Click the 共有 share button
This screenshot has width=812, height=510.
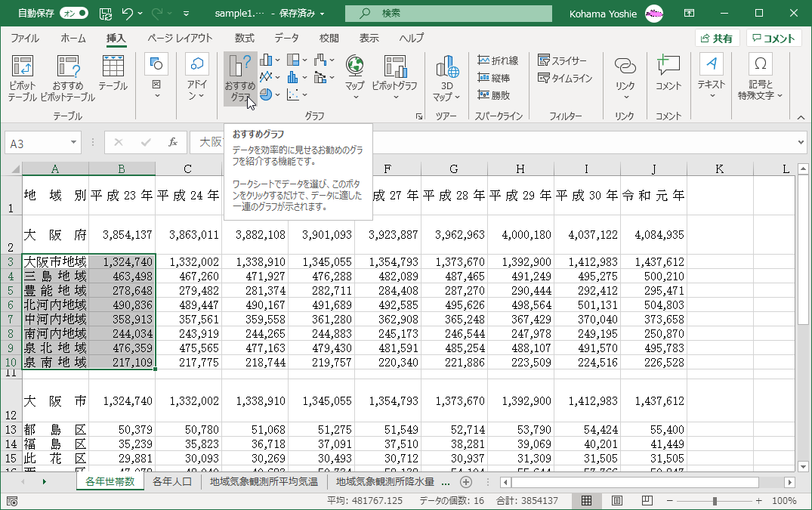[x=717, y=39]
